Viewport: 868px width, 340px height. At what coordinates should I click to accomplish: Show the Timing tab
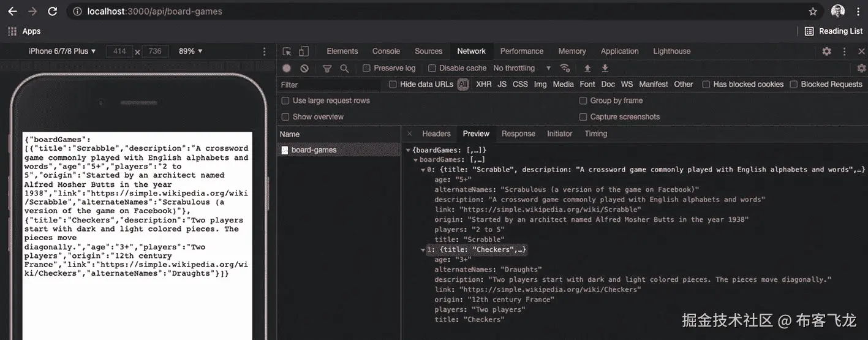tap(595, 134)
